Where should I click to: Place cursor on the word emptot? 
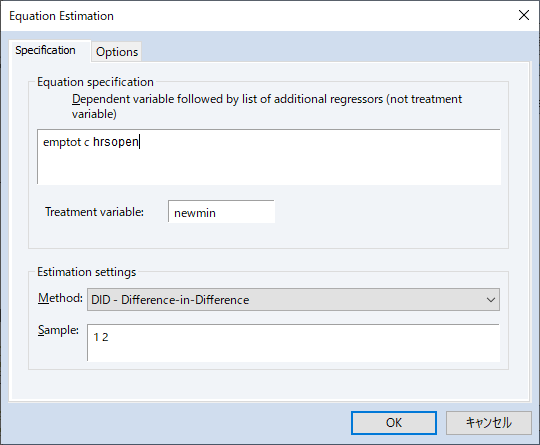point(62,142)
